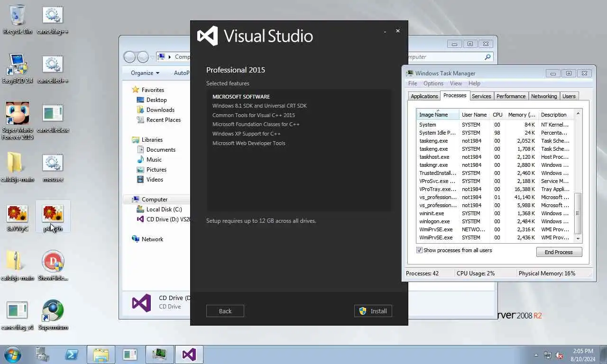Click the clock in the system tray
The width and height of the screenshot is (607, 364).
tap(582, 355)
